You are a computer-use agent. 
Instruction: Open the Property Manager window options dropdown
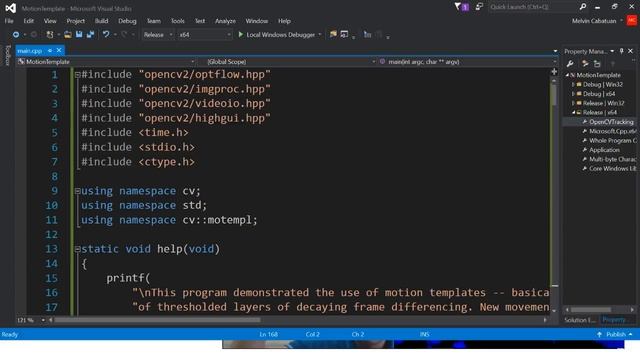[612, 51]
